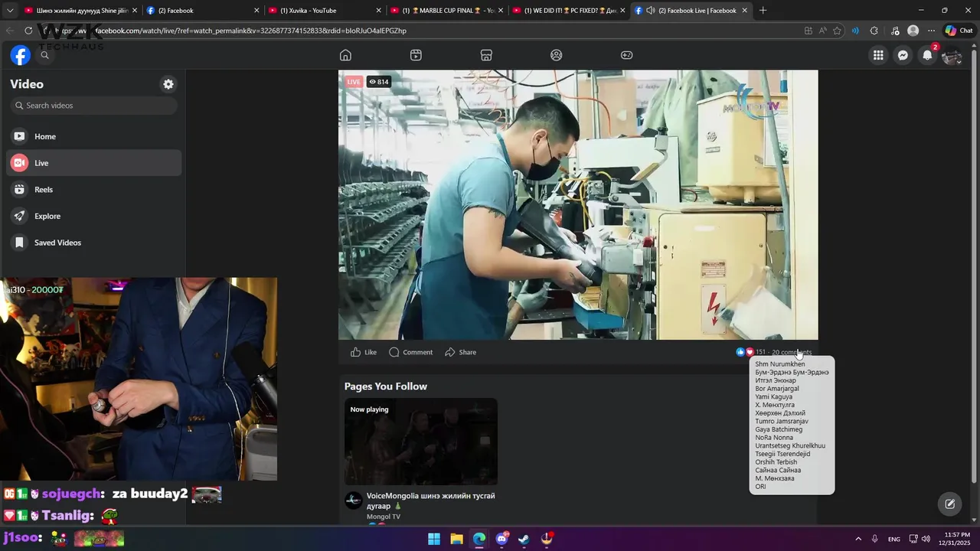Viewport: 980px width, 551px height.
Task: Click the Edge icon on the taskbar
Action: click(x=479, y=539)
